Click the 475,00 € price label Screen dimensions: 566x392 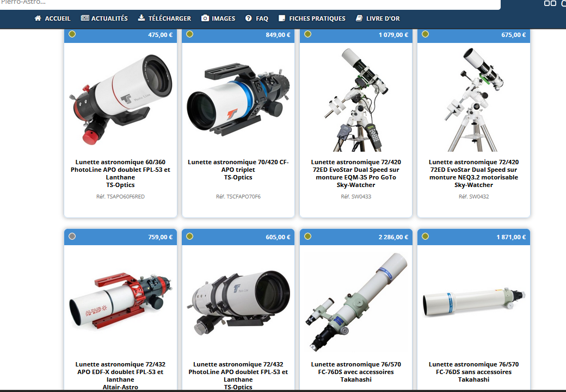point(160,35)
